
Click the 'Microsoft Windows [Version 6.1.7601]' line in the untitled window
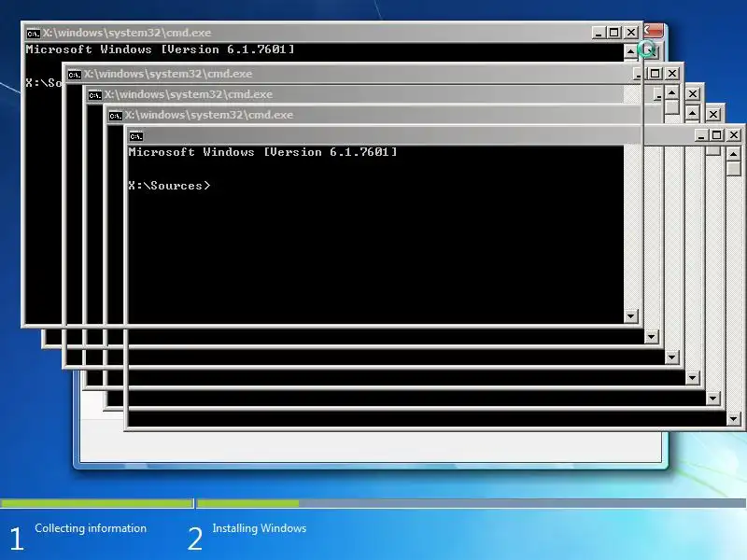click(x=262, y=152)
